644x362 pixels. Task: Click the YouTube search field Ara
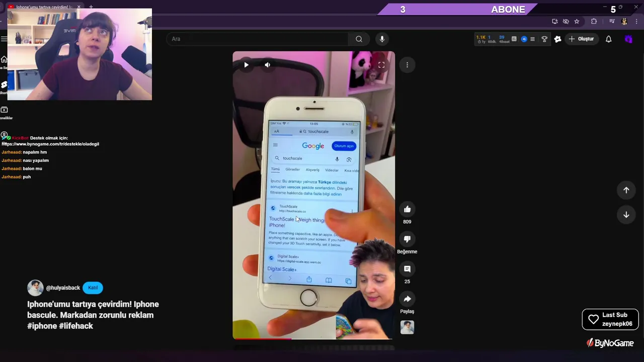257,39
